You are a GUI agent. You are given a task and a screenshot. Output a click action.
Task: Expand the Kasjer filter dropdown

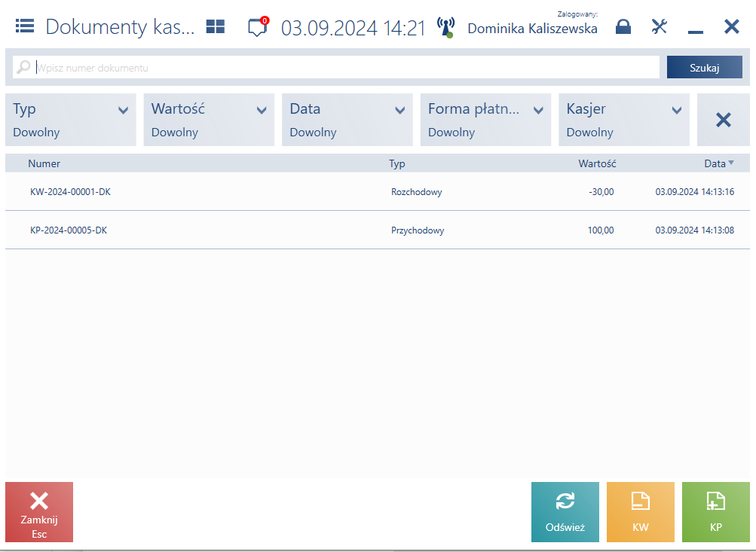[624, 120]
